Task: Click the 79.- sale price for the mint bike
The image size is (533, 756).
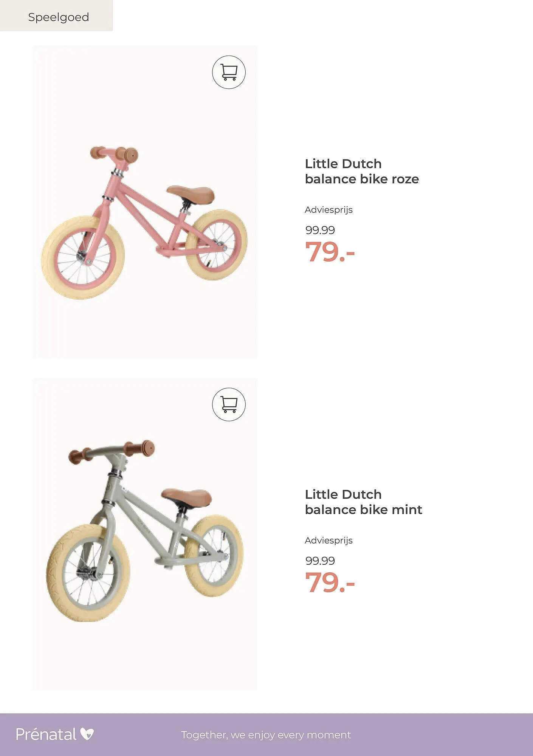Action: [x=330, y=582]
